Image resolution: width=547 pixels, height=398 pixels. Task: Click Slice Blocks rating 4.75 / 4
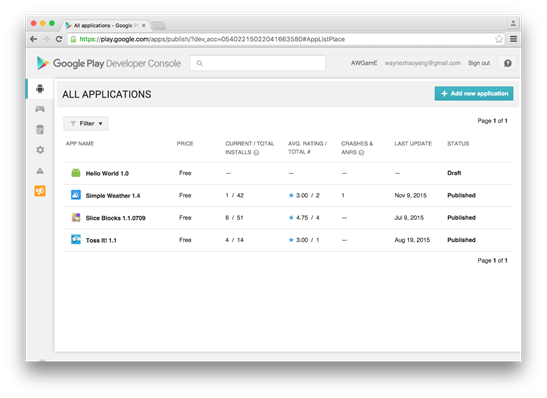pyautogui.click(x=304, y=218)
